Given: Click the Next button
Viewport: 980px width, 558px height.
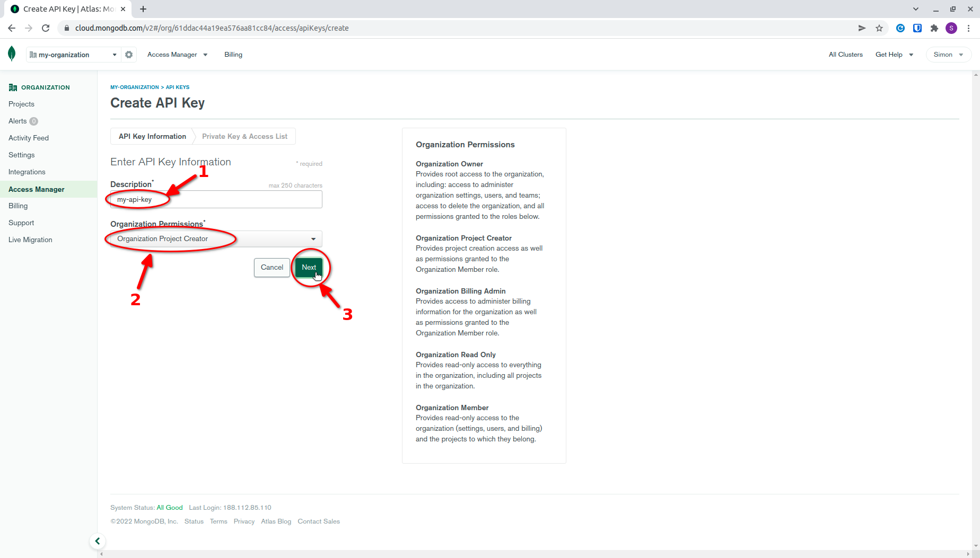Looking at the screenshot, I should pos(309,268).
